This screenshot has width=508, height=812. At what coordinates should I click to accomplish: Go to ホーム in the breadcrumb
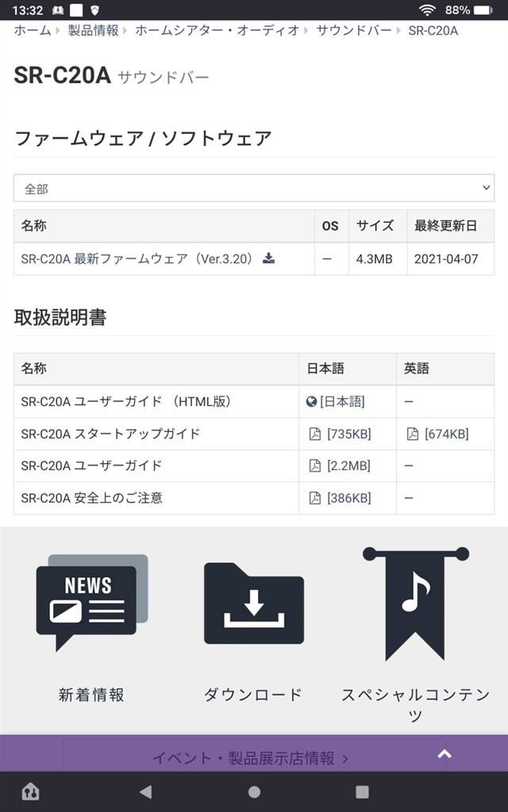click(x=32, y=31)
